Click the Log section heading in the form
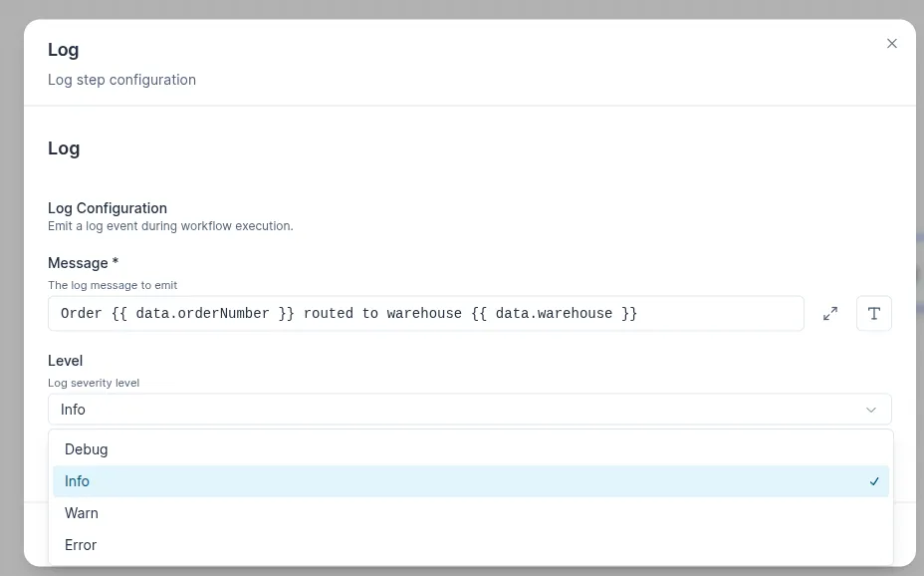 tap(63, 147)
